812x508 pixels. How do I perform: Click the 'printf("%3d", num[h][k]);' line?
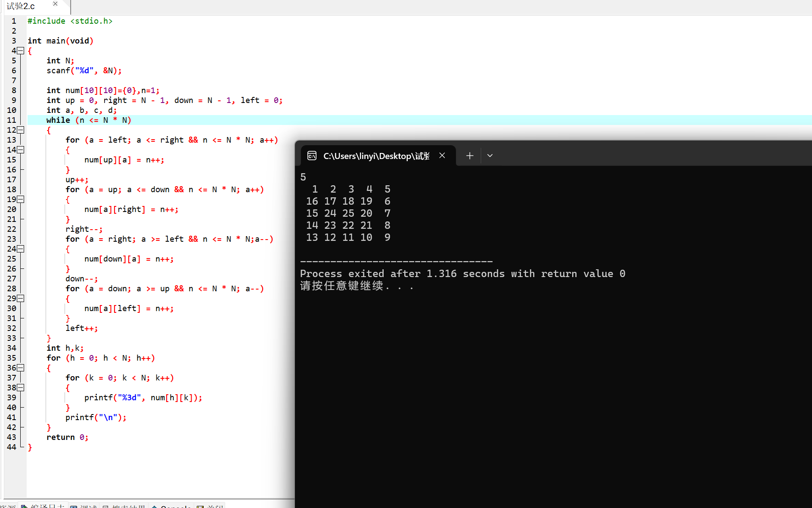click(x=143, y=397)
